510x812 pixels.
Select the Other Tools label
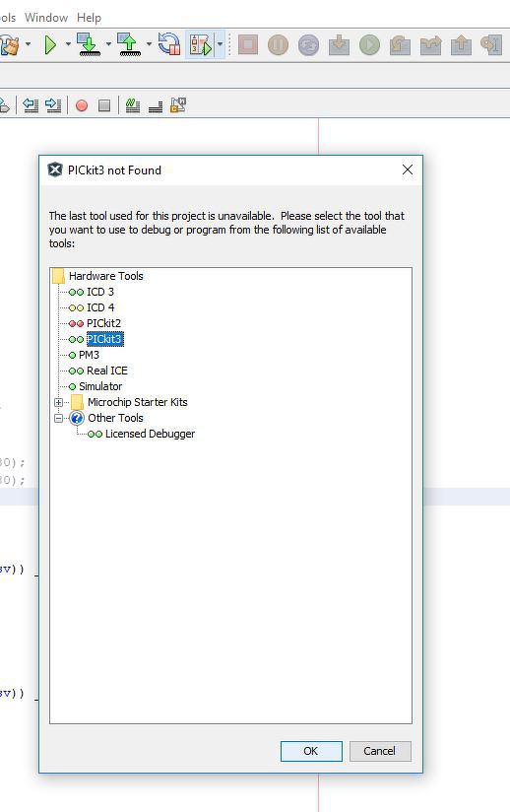(x=115, y=418)
